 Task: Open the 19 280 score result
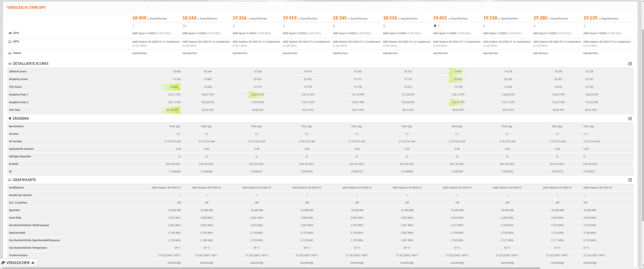click(x=540, y=18)
